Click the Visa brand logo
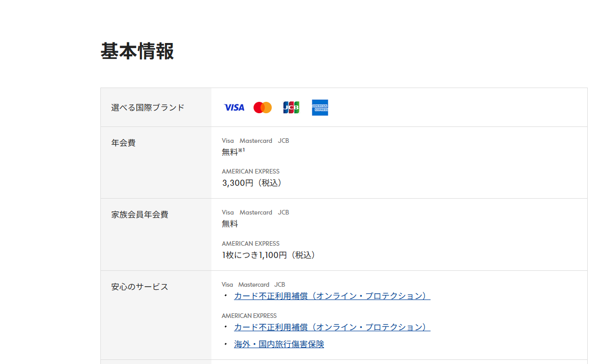Image resolution: width=599 pixels, height=364 pixels. (x=234, y=108)
